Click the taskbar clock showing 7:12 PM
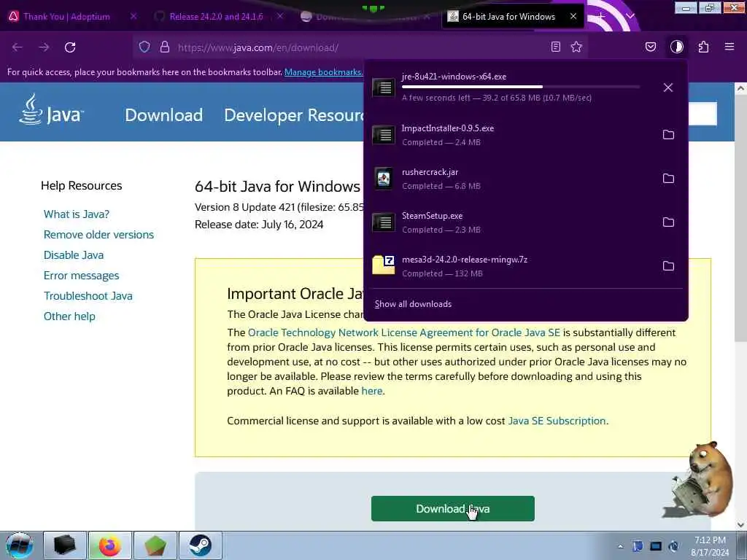Viewport: 747px width, 560px height. click(x=710, y=546)
